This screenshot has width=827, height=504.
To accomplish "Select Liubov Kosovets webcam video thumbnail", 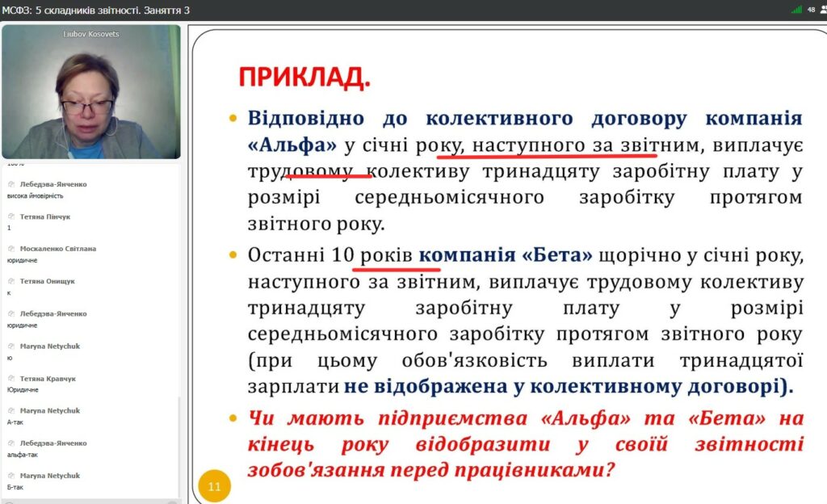I will [x=90, y=93].
